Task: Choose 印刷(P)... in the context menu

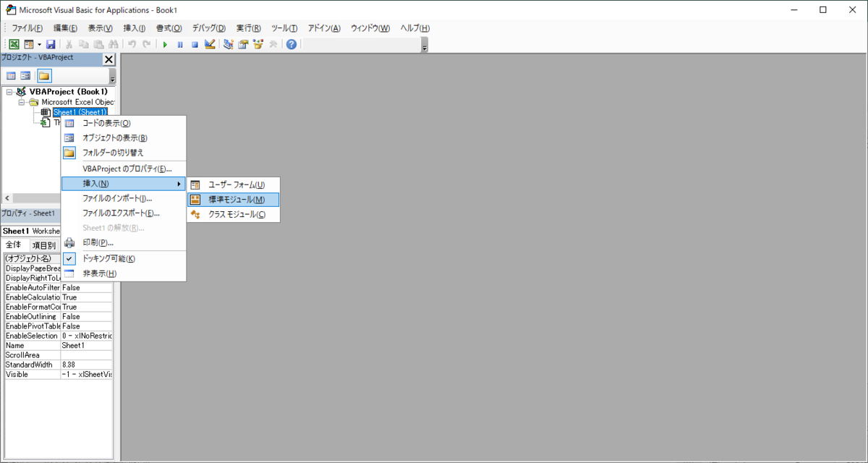Action: click(x=123, y=242)
